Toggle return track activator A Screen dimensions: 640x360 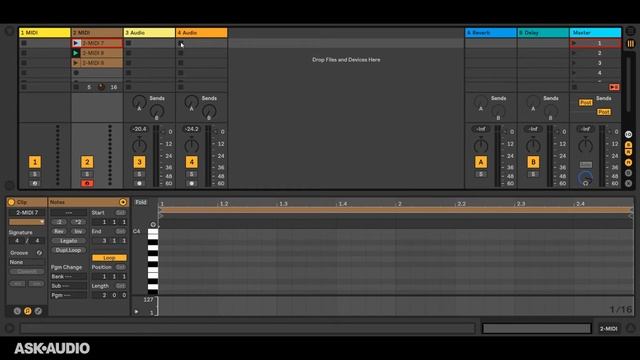481,162
